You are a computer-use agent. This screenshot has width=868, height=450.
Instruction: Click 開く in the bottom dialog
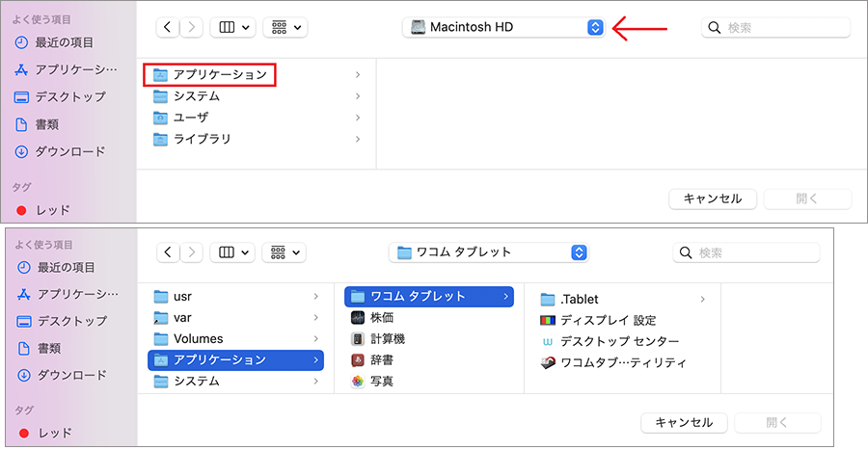click(x=777, y=423)
